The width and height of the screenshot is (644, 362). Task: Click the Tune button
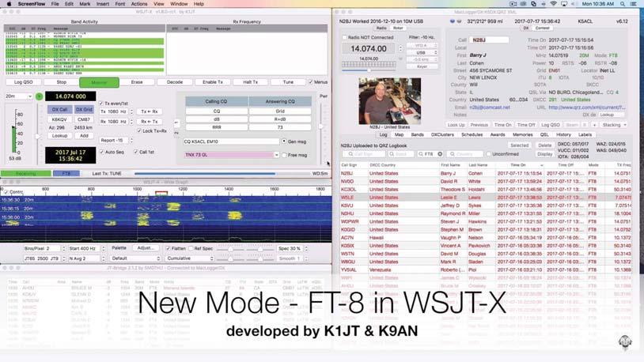pyautogui.click(x=288, y=82)
